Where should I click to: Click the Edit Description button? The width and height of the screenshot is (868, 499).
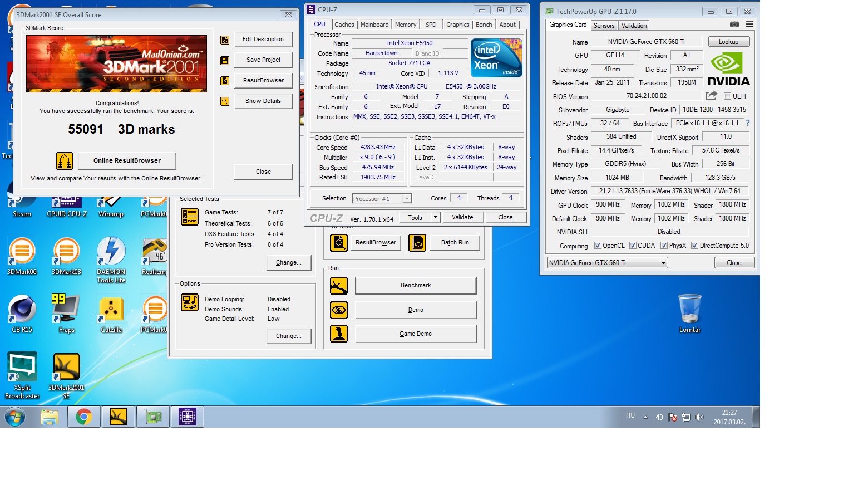pos(263,40)
